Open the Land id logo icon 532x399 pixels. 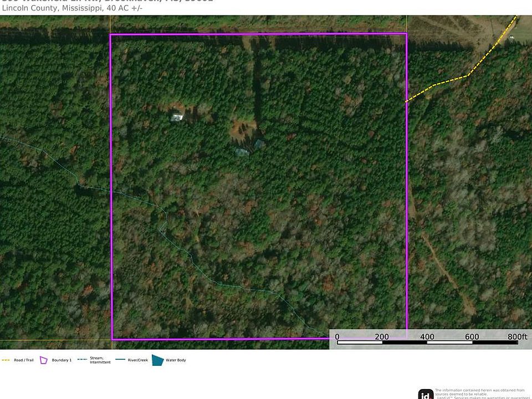426,394
